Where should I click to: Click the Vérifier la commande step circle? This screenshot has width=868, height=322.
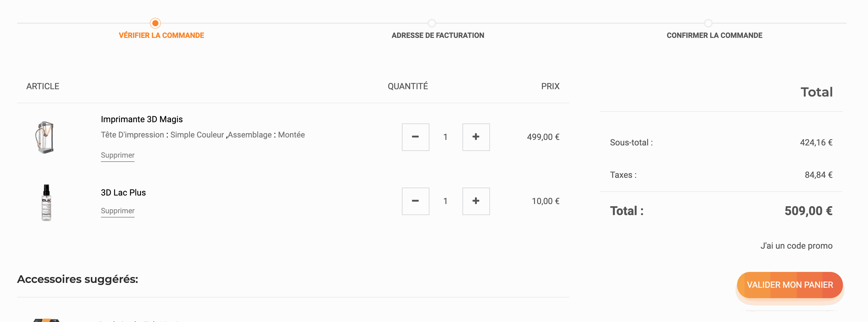tap(155, 23)
